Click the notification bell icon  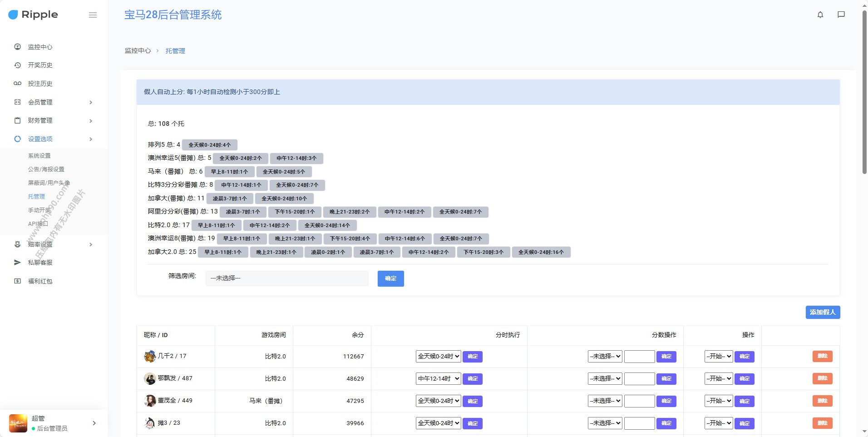(820, 15)
